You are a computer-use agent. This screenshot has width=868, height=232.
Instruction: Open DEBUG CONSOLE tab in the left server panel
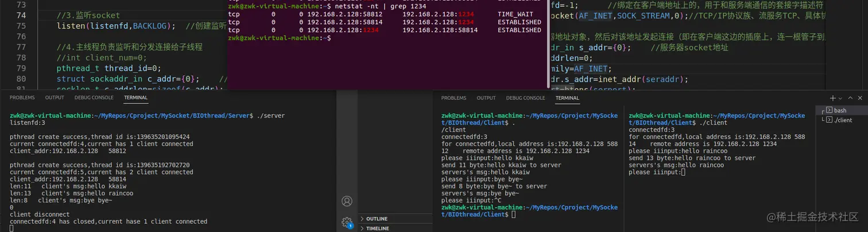[93, 98]
